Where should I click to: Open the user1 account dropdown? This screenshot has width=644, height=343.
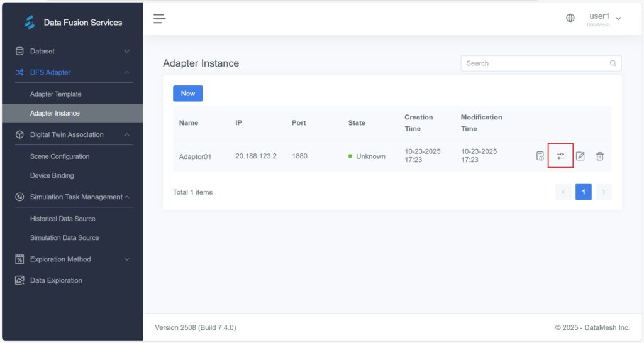pos(605,19)
